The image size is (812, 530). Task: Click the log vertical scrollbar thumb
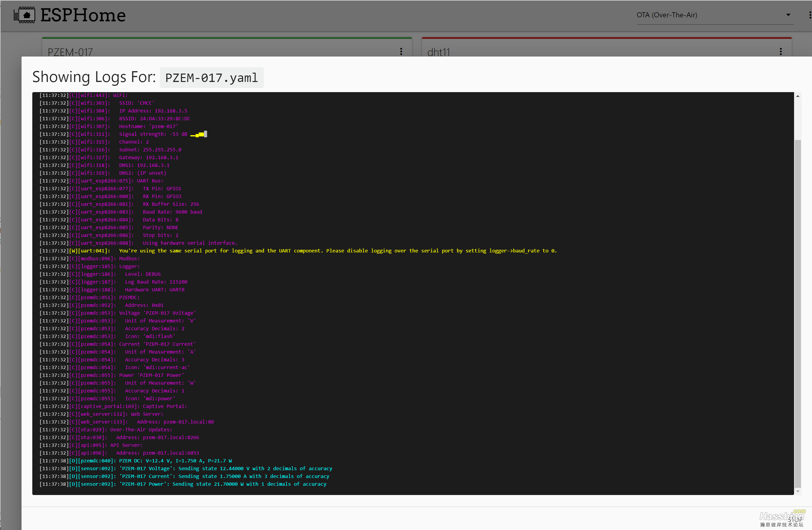pyautogui.click(x=798, y=313)
